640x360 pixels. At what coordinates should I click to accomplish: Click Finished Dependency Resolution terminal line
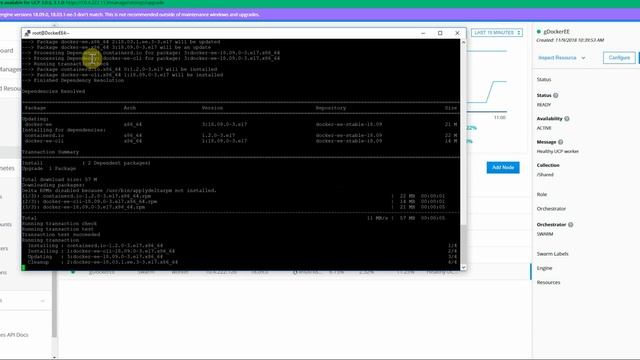pos(73,80)
